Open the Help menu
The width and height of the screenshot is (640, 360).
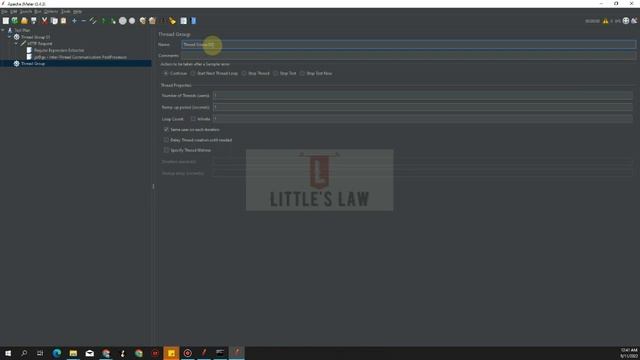coord(78,11)
